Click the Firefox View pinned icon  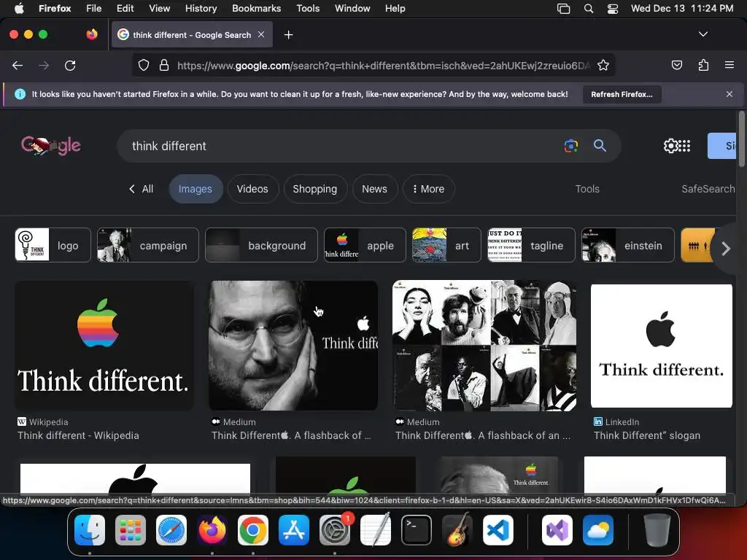91,34
